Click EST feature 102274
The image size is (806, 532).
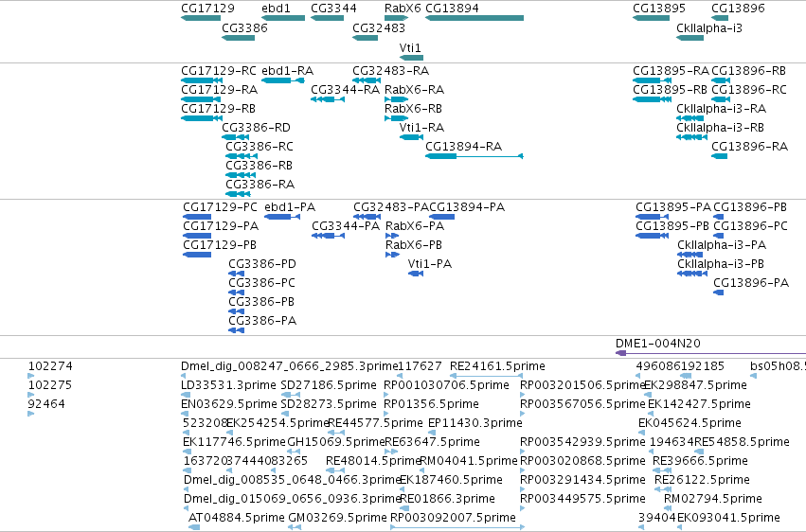pyautogui.click(x=31, y=376)
